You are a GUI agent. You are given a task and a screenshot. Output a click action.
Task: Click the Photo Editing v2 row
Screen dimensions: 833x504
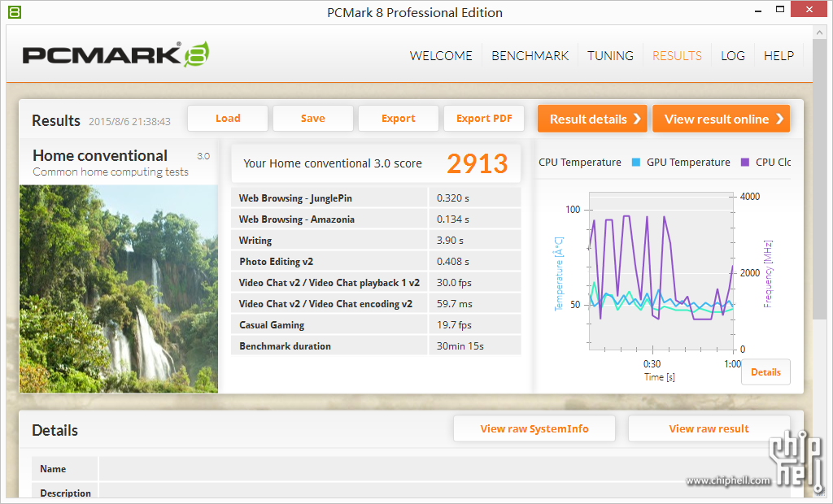pos(376,261)
